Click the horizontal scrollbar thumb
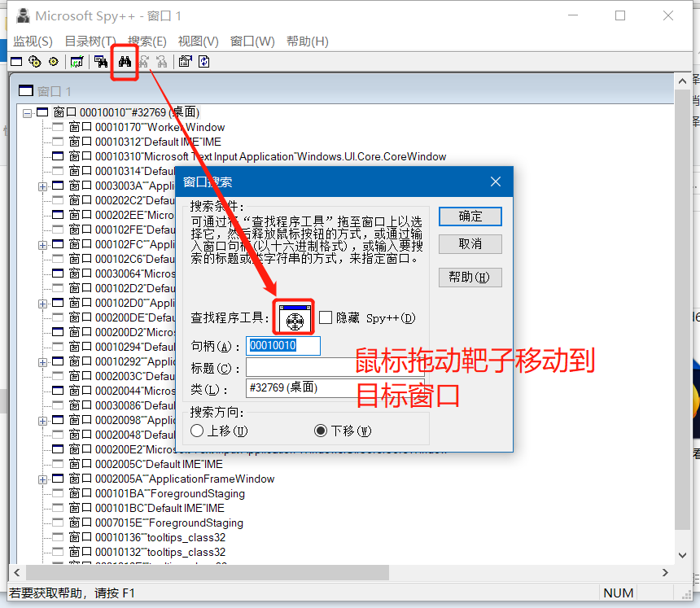This screenshot has width=700, height=608. coord(208,573)
